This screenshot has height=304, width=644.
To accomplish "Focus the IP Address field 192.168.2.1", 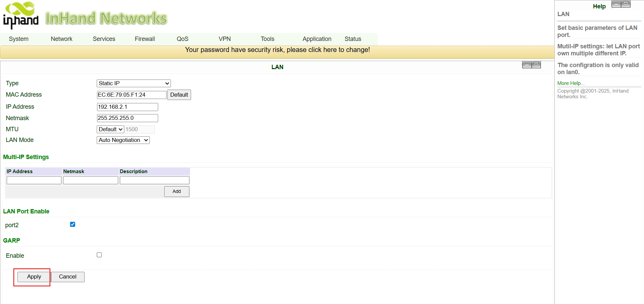I will pyautogui.click(x=127, y=107).
